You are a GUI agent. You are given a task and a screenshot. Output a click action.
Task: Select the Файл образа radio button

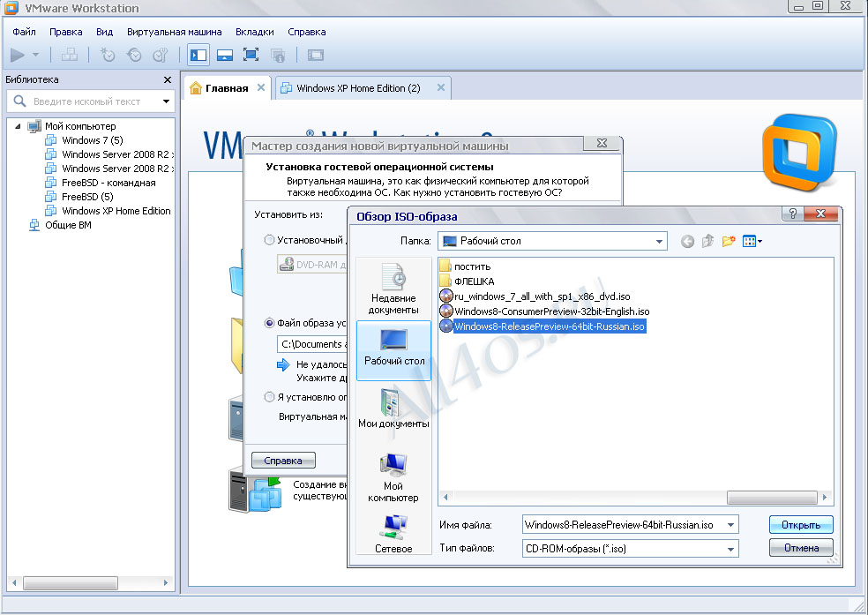[270, 323]
